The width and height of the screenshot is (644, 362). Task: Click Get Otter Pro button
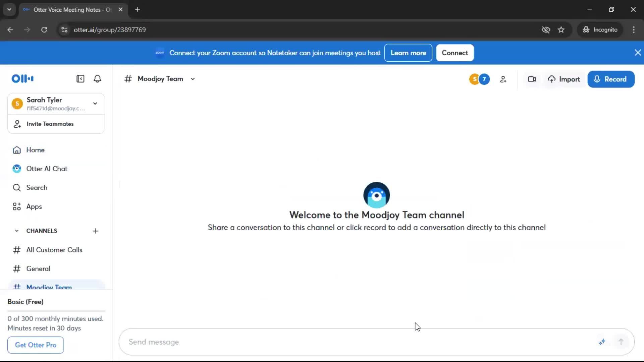(x=36, y=345)
